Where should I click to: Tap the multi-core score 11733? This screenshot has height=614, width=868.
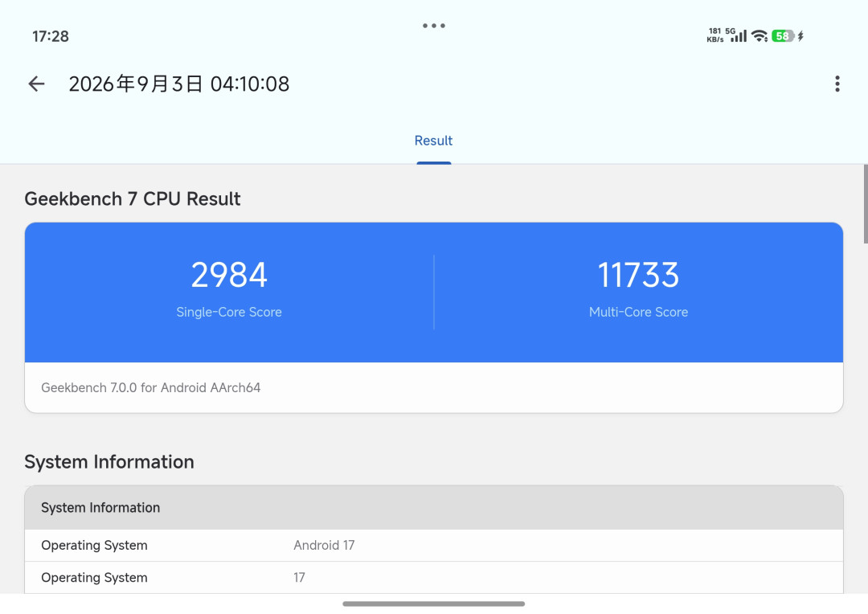(x=638, y=275)
